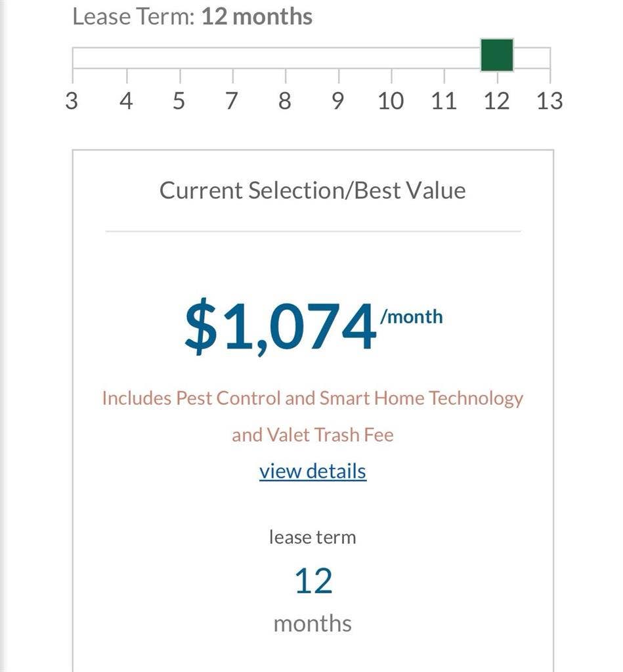Image resolution: width=623 pixels, height=672 pixels.
Task: Click the green lease term slider handle
Action: point(497,54)
